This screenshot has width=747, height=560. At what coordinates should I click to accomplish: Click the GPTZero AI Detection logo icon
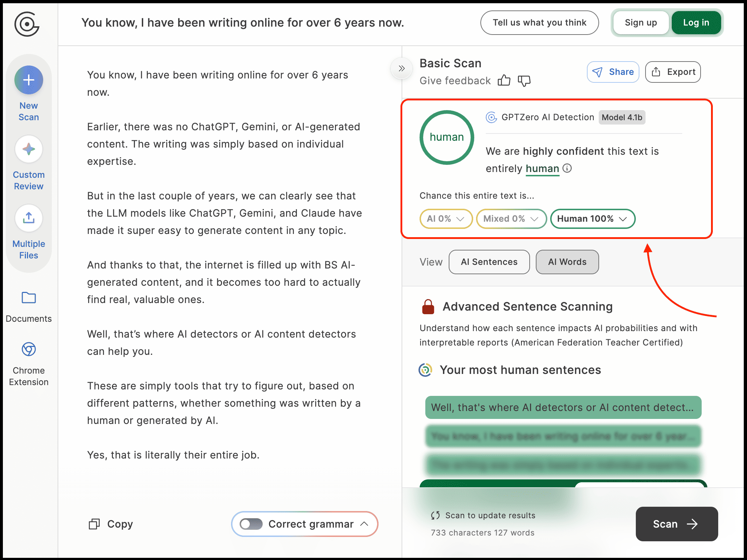coord(491,117)
